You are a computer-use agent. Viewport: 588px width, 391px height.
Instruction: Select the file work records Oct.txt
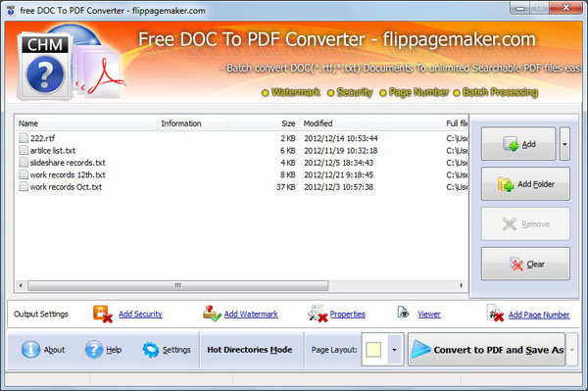(66, 187)
